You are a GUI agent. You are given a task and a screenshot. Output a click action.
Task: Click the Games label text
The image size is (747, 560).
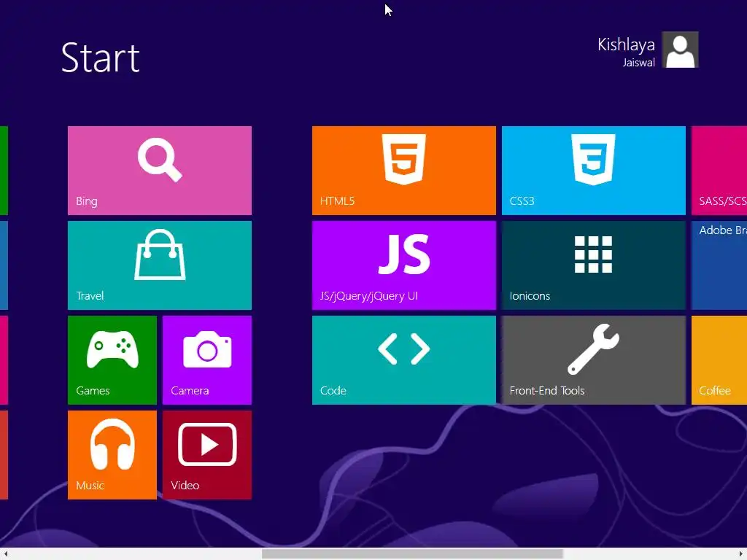93,391
